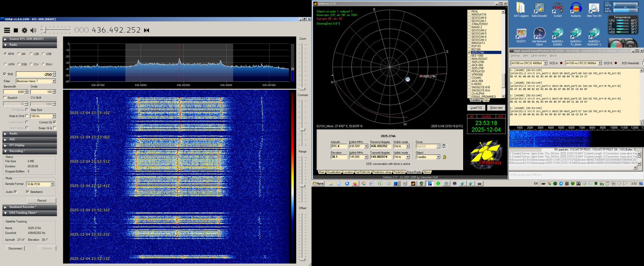Open SDR# settings gear icon
Image resolution: width=644 pixels, height=266 pixels.
pyautogui.click(x=24, y=30)
